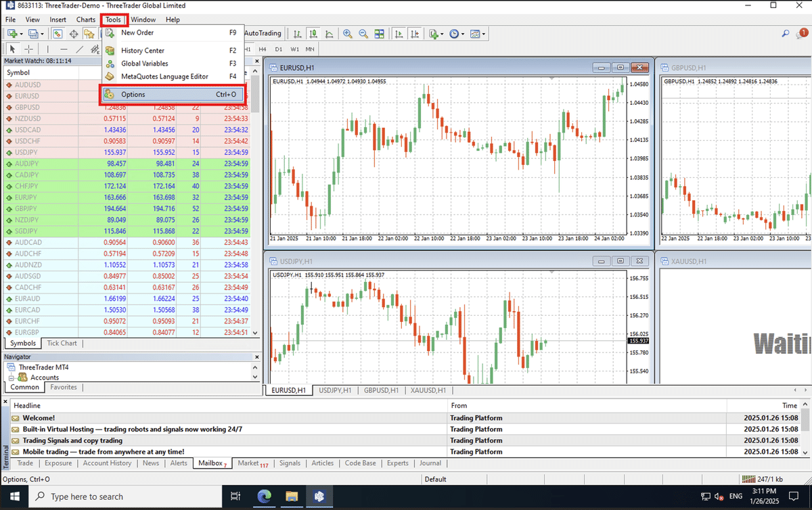Click Market Watch scrollbar down arrow
Screen dimensions: 812x510
point(255,333)
